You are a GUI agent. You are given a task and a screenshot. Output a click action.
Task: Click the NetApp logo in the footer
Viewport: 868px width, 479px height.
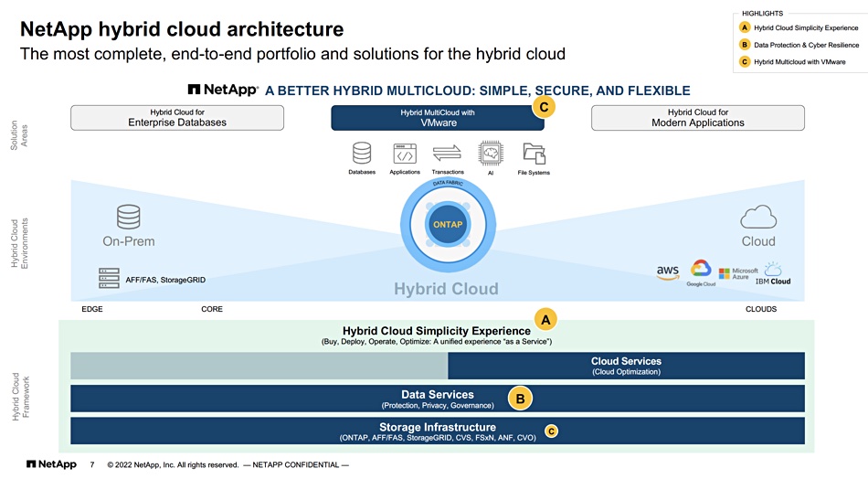pos(51,464)
